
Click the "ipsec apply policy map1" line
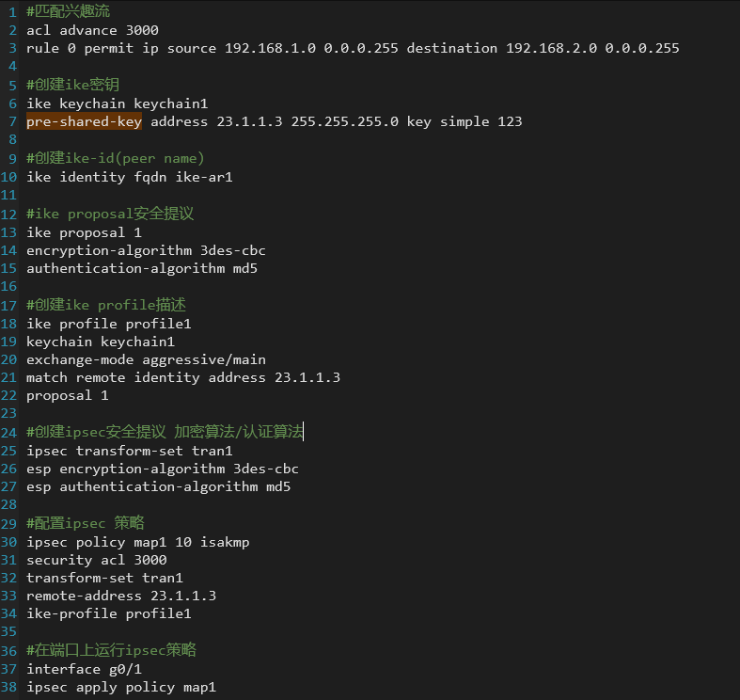(120, 688)
